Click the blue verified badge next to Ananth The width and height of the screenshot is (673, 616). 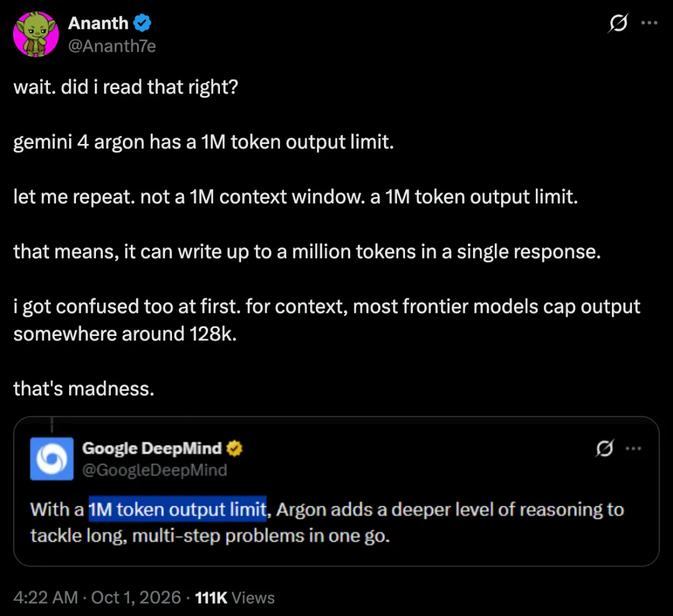142,23
